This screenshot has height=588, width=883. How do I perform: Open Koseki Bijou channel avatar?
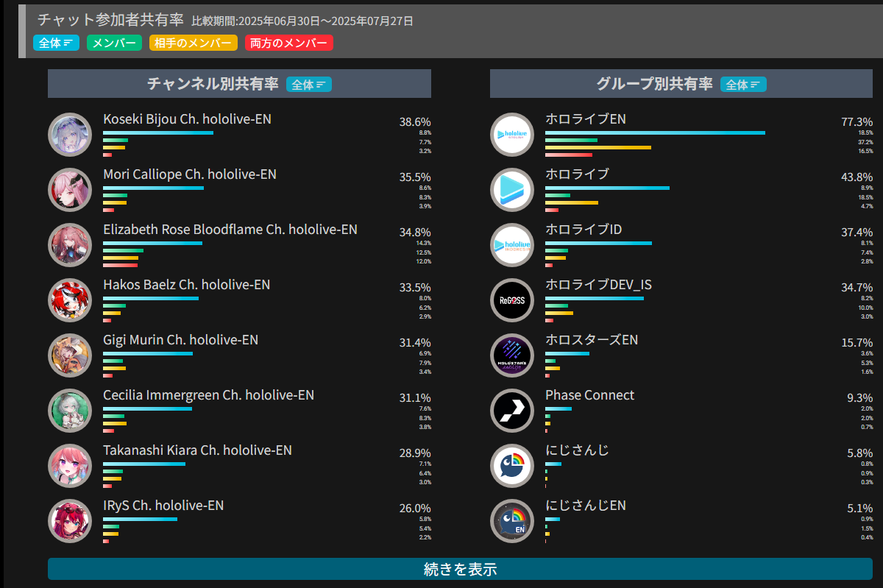coord(69,134)
